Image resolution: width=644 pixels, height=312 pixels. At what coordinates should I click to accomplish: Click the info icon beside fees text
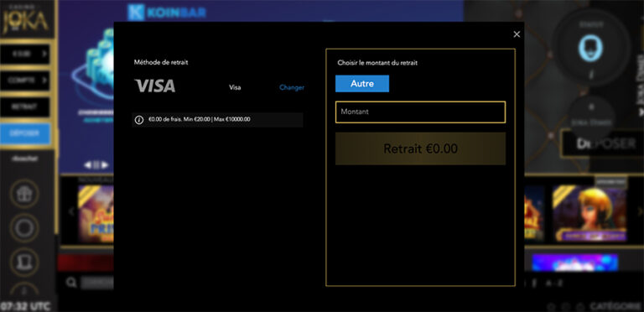(139, 120)
